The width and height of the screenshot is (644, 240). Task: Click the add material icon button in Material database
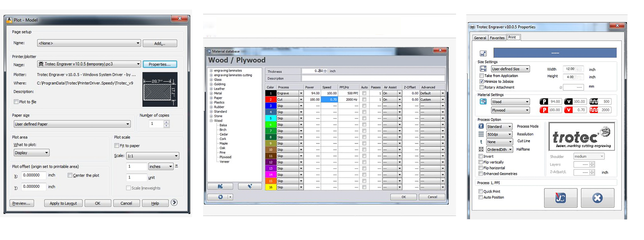(220, 186)
